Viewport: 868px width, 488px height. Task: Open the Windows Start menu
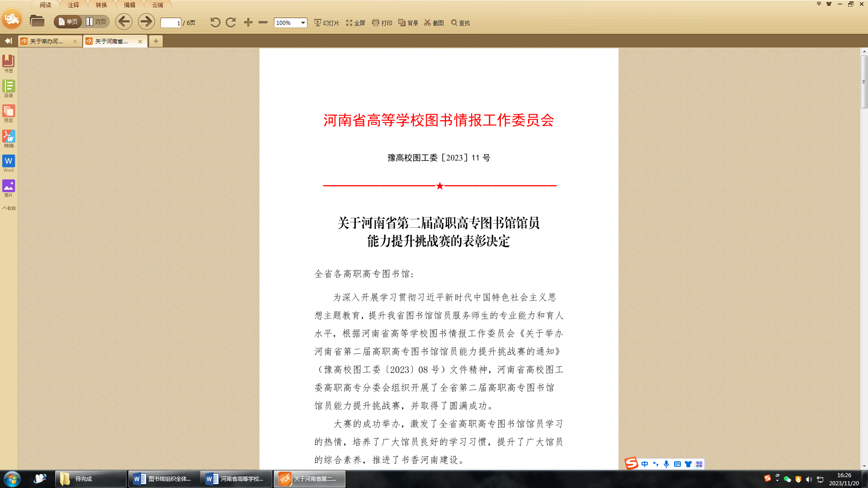point(12,479)
